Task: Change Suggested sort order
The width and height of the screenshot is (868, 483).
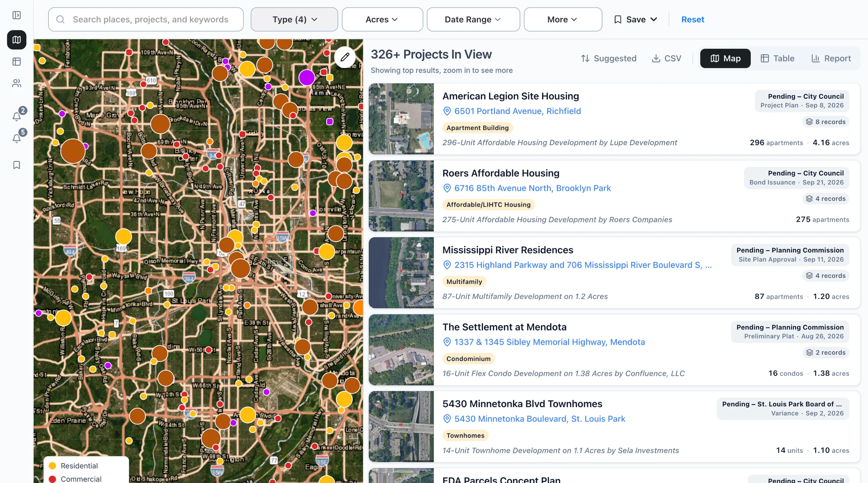Action: (609, 59)
